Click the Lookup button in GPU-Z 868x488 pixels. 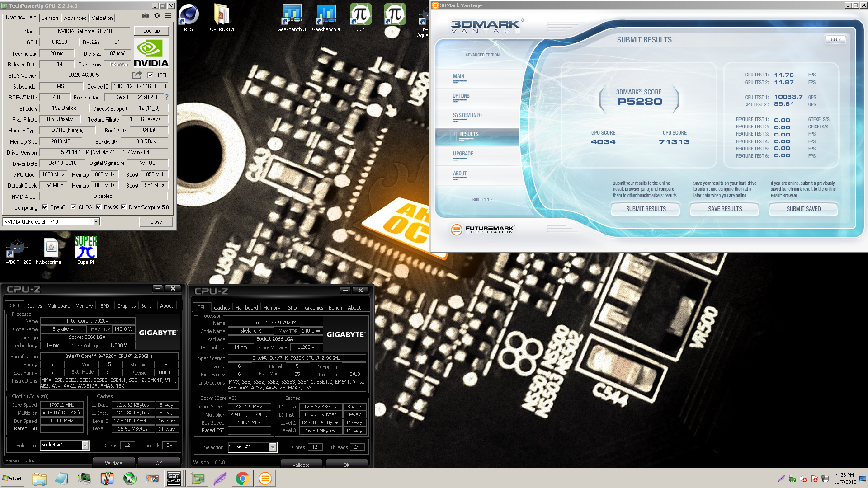(151, 31)
